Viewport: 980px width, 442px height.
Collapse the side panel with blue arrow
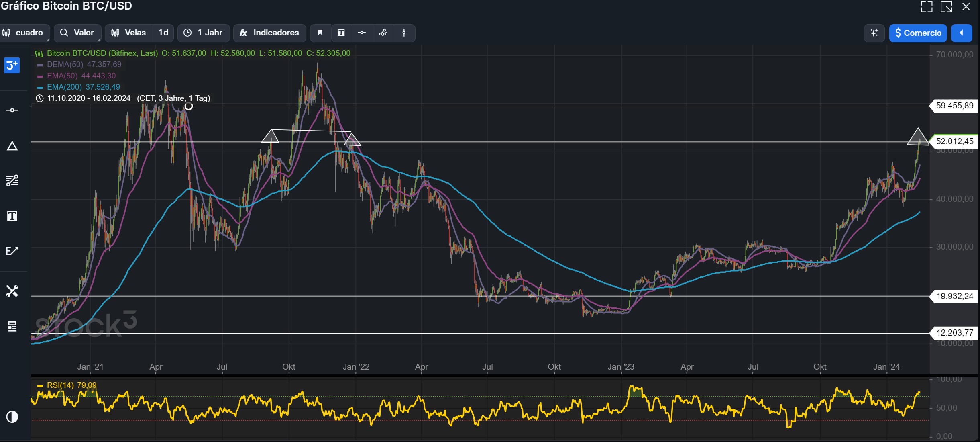coord(961,33)
